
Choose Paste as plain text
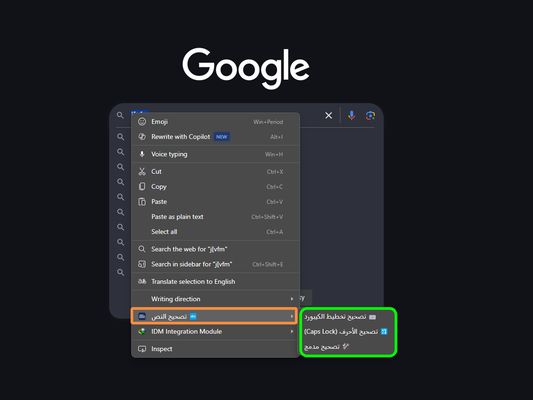[215, 217]
